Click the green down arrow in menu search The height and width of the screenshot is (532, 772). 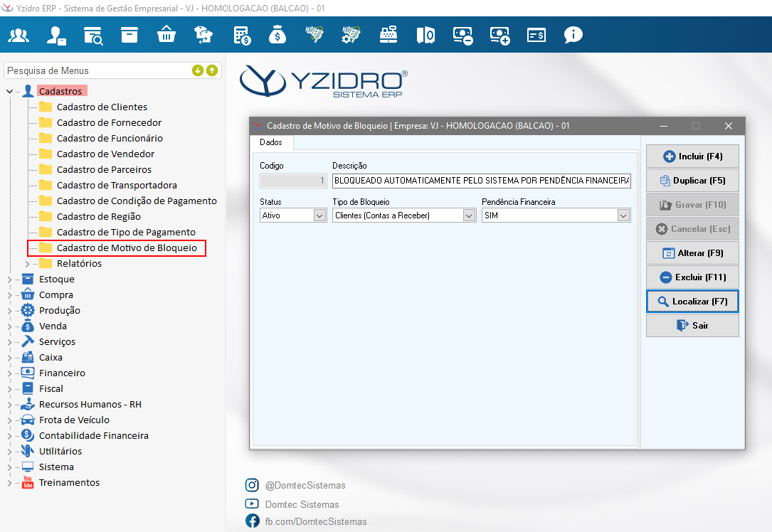point(197,70)
